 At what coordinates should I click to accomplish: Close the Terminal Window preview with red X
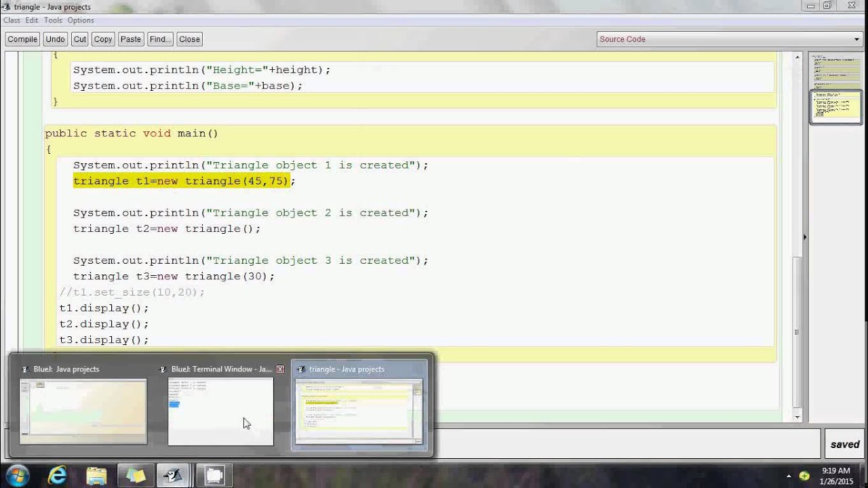click(x=280, y=369)
